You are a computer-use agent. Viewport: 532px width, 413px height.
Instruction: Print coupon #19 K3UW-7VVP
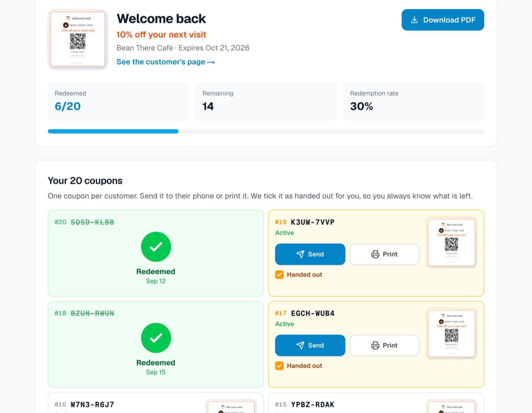384,254
